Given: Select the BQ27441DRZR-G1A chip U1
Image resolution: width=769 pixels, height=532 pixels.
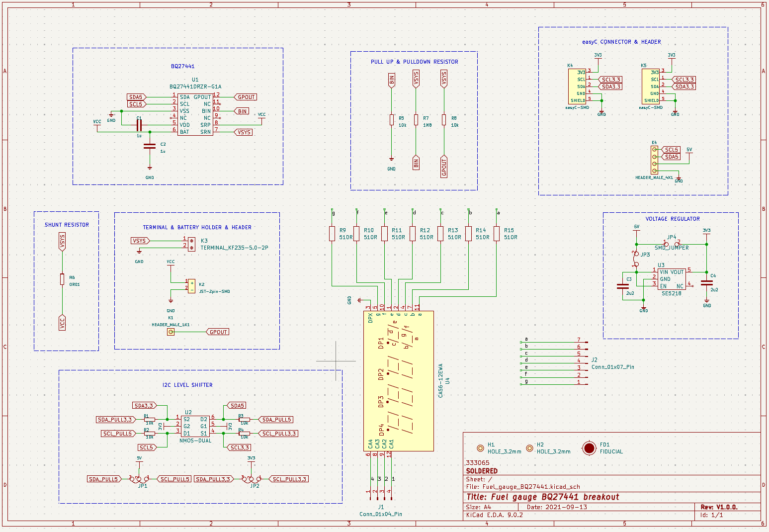Looking at the screenshot, I should [x=195, y=114].
